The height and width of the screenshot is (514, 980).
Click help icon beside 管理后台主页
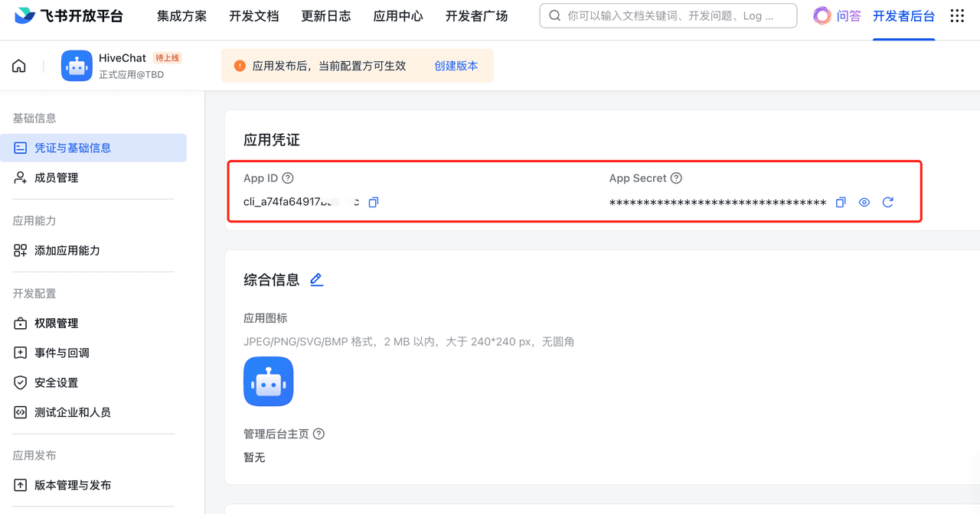click(319, 434)
